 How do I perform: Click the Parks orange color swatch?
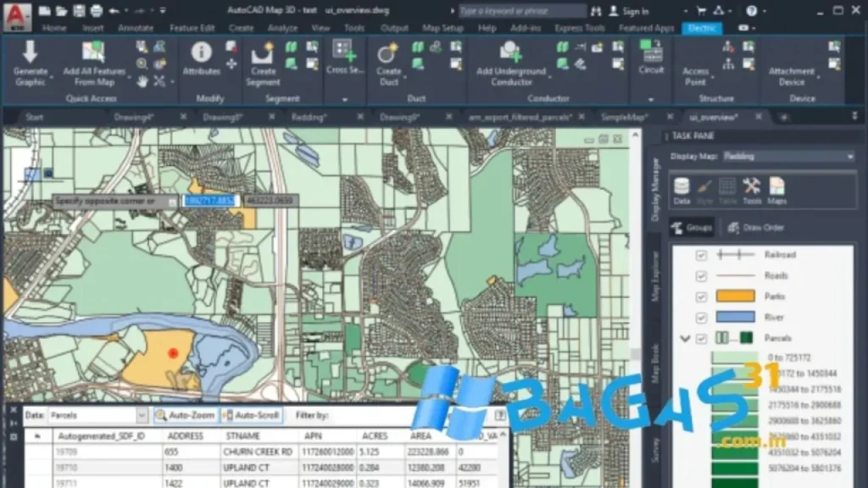pos(735,296)
